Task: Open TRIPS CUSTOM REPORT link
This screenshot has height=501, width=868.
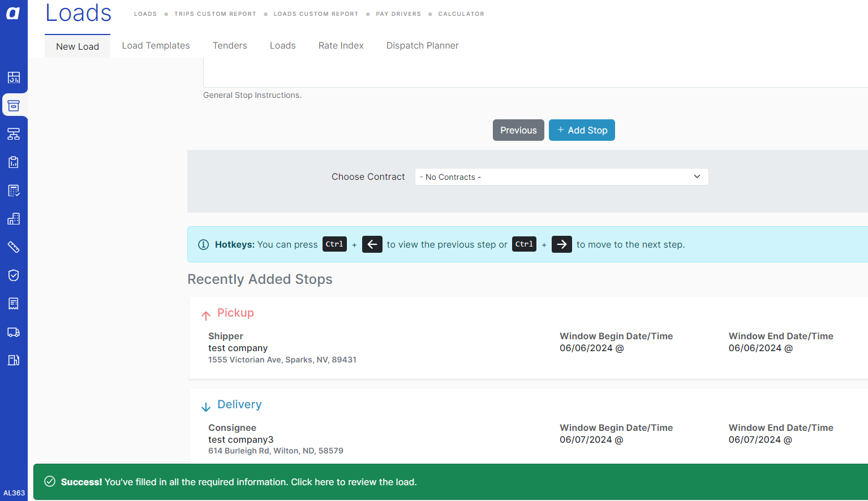Action: (x=215, y=14)
